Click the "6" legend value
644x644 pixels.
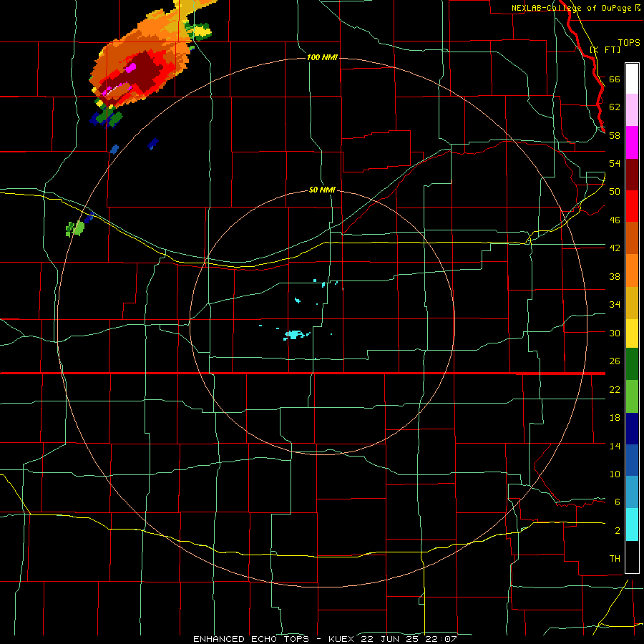(x=618, y=502)
